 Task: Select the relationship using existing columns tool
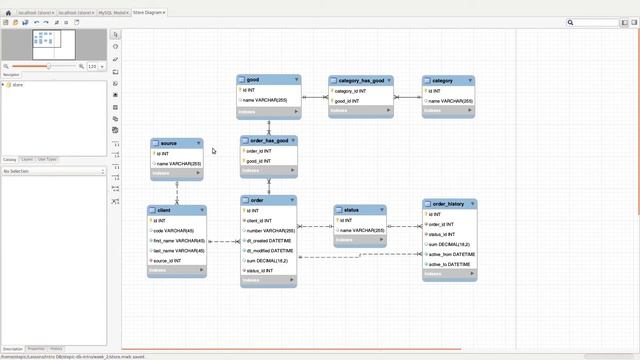click(116, 201)
